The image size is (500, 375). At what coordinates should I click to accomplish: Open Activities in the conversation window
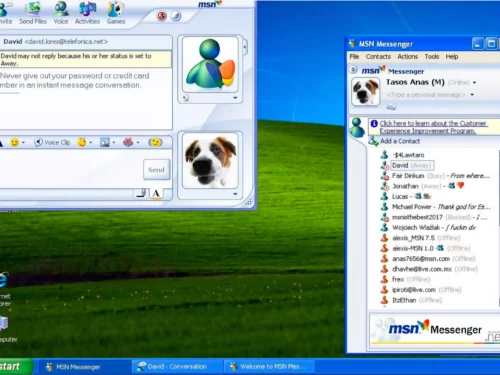[x=87, y=13]
